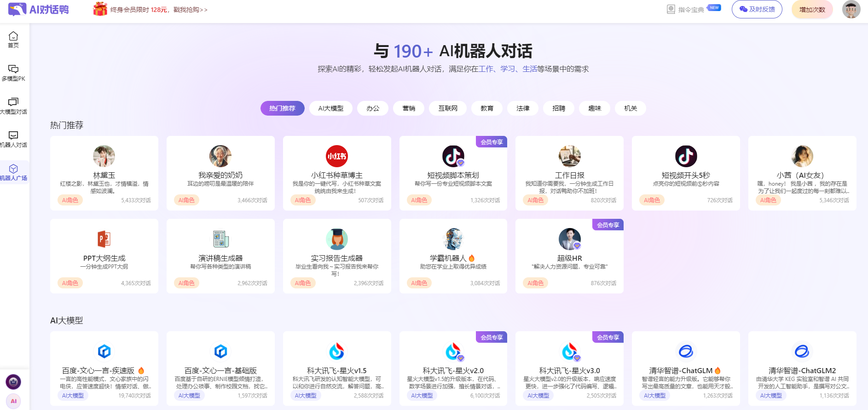Click the 百度-文心一言-疾速版 logo
This screenshot has width=868, height=410.
point(104,351)
